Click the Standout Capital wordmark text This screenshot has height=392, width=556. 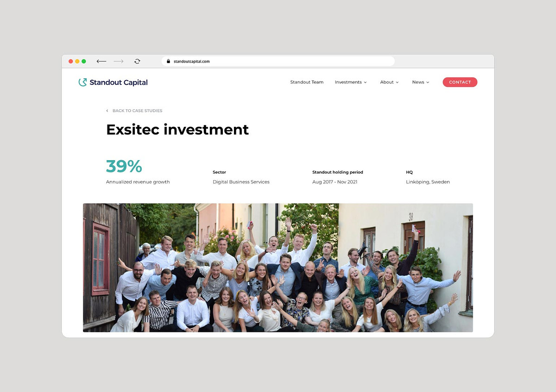point(119,82)
